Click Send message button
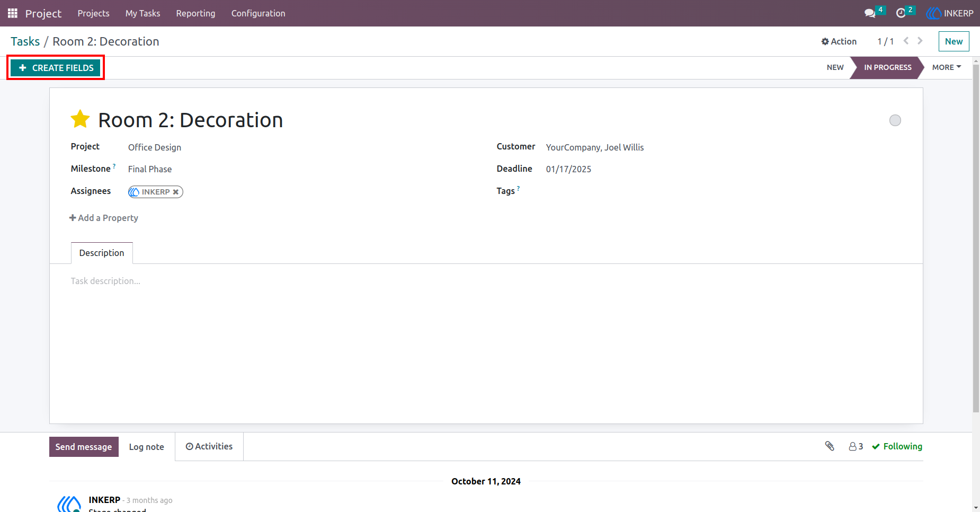Viewport: 980px width, 512px height. coord(84,447)
